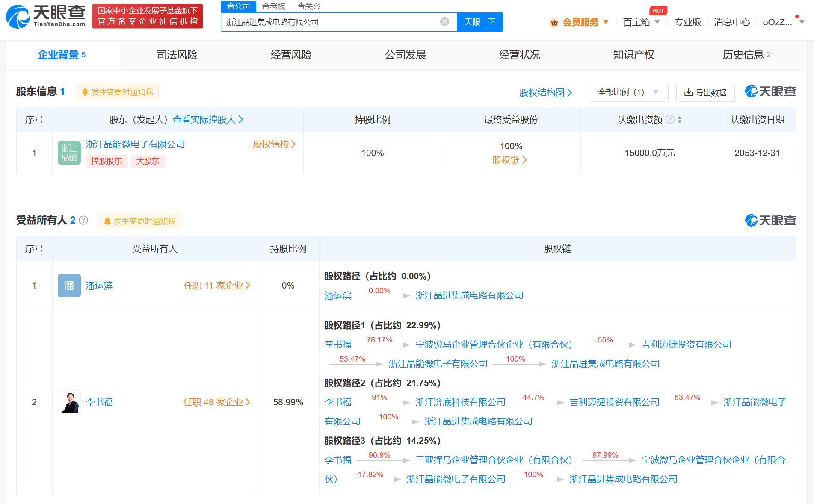Expand 查看实际控股人 link
814x504 pixels.
pos(208,120)
